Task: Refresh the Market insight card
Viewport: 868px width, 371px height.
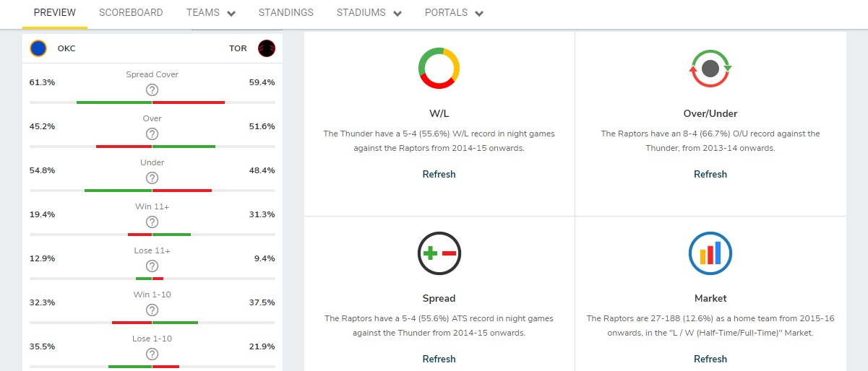Action: point(710,359)
